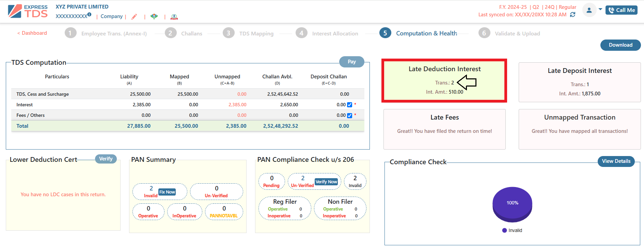644x247 pixels.
Task: Select the PANNOTAVBL count bubble
Action: [224, 212]
